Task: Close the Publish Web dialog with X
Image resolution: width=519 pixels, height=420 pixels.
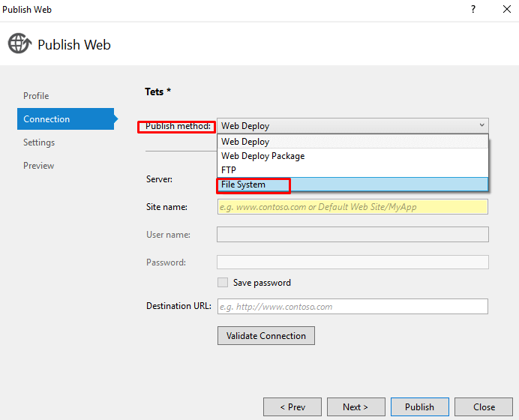Action: pyautogui.click(x=507, y=9)
